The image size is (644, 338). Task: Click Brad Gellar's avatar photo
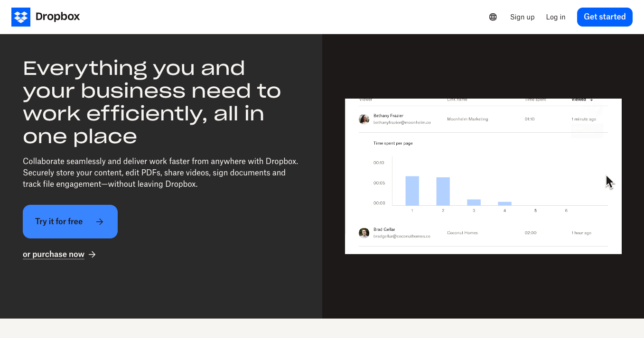click(364, 233)
